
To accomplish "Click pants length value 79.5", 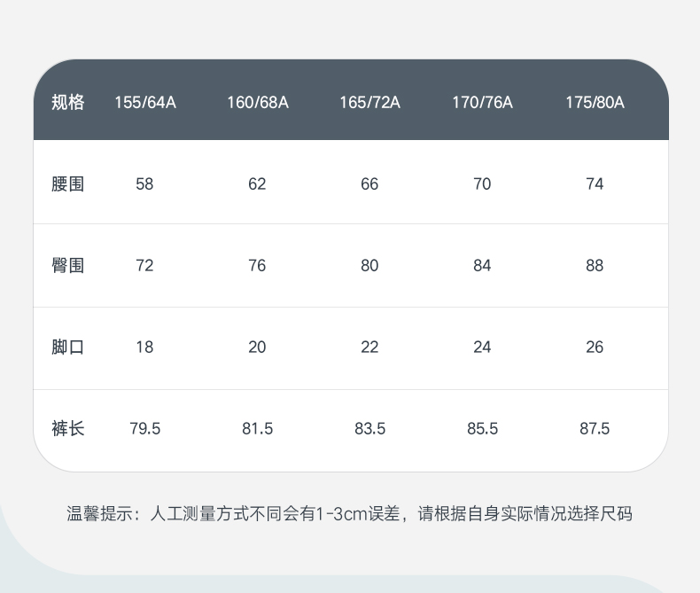I will tap(144, 428).
